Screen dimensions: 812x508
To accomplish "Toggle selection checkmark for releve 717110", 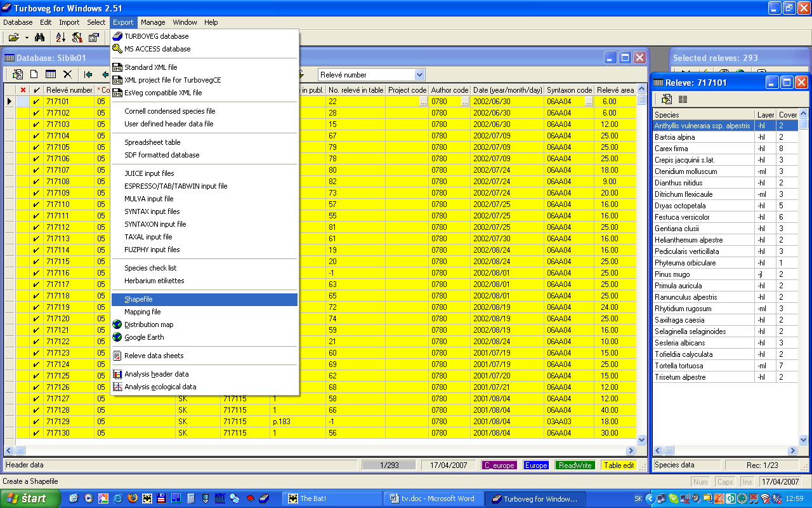I will [37, 204].
